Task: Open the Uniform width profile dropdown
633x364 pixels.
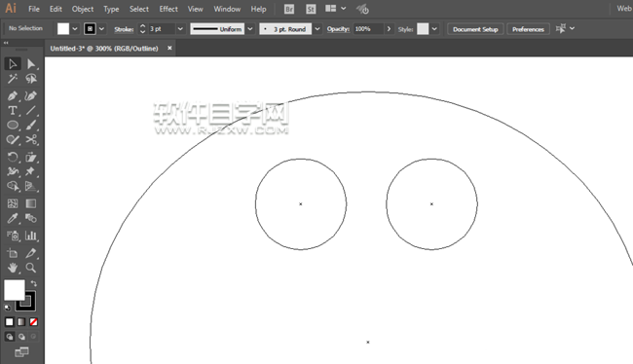Action: pyautogui.click(x=250, y=29)
